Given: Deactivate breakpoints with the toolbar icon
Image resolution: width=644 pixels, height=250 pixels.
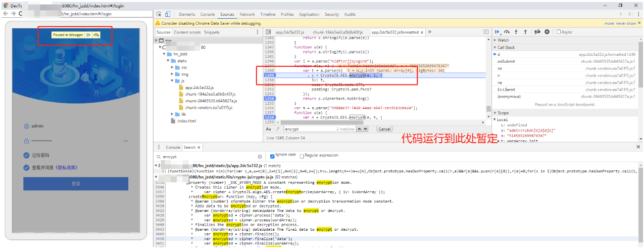Looking at the screenshot, I should point(537,32).
